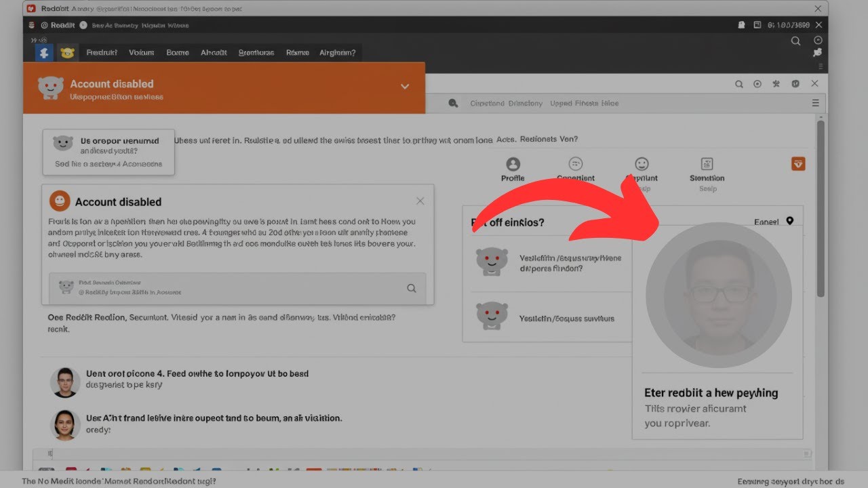Click the Stonation icon

[707, 163]
